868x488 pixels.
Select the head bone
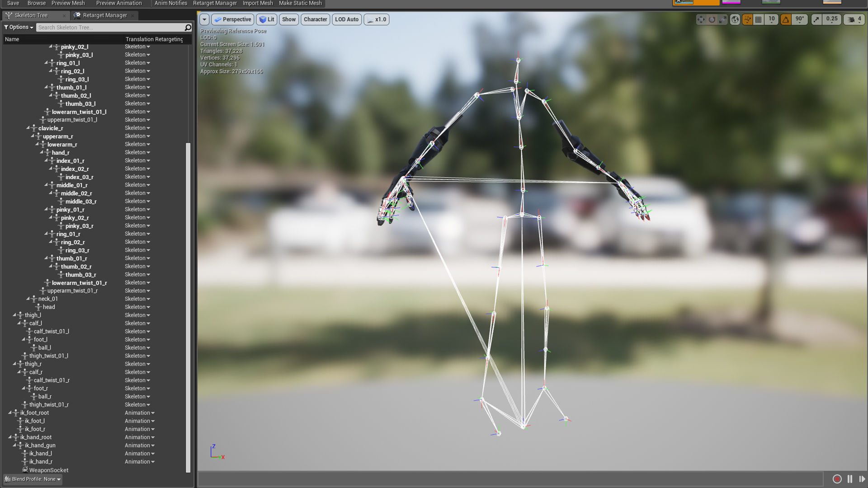click(49, 307)
